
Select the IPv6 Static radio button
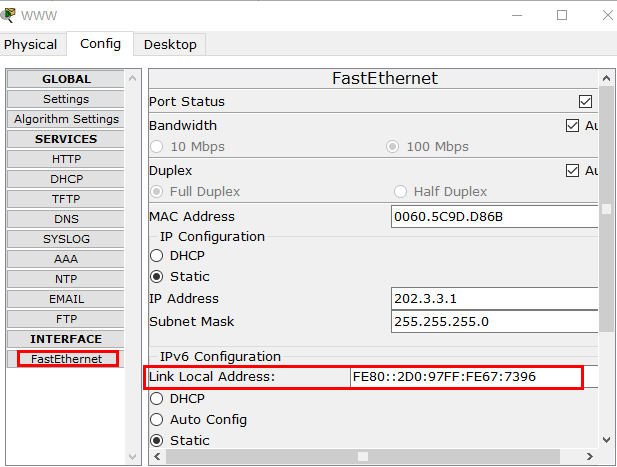pos(157,440)
